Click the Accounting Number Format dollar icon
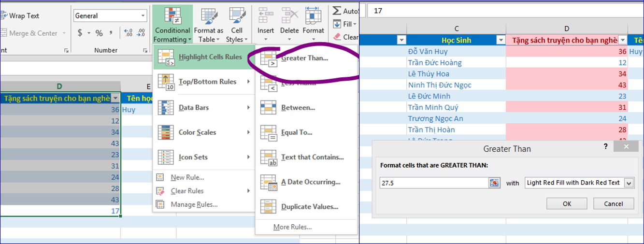 point(80,33)
